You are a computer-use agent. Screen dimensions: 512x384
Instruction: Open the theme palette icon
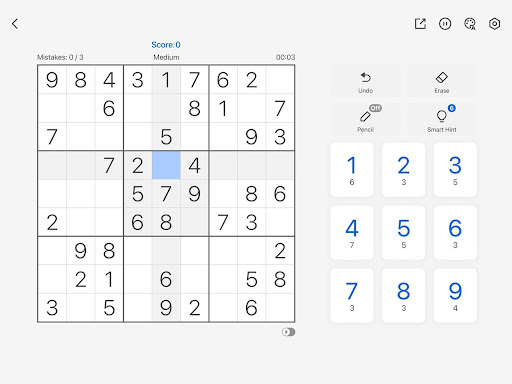click(x=470, y=24)
